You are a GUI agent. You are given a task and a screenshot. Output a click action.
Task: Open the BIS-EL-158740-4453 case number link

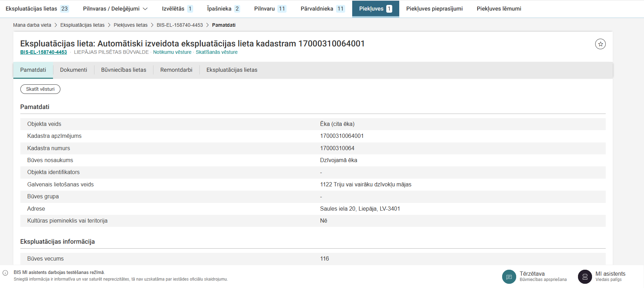click(x=44, y=52)
